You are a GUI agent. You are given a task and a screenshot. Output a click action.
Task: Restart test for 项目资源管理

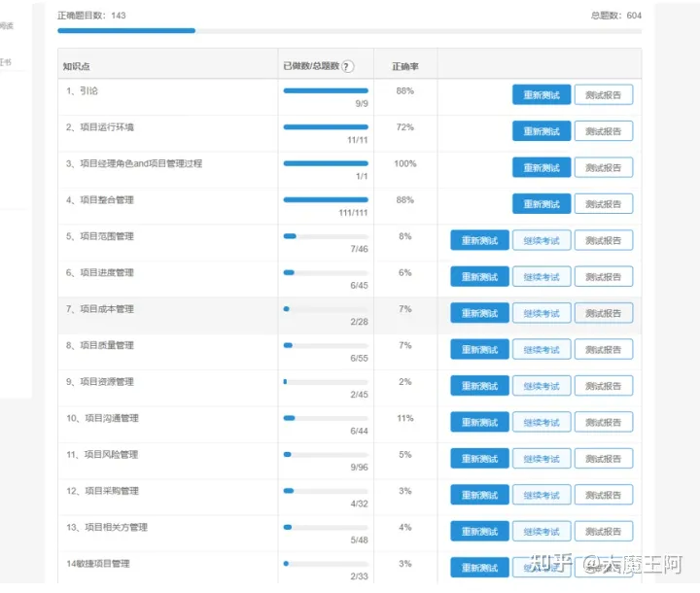tap(479, 386)
